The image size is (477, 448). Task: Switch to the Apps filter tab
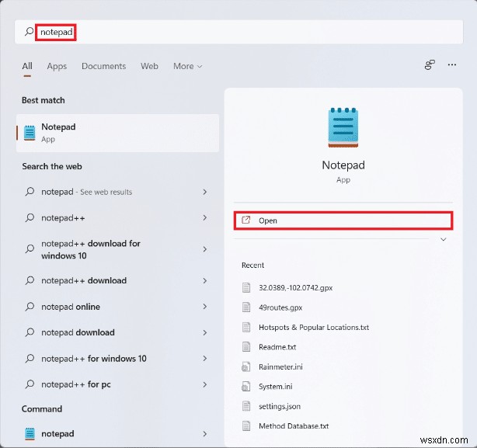tap(57, 66)
